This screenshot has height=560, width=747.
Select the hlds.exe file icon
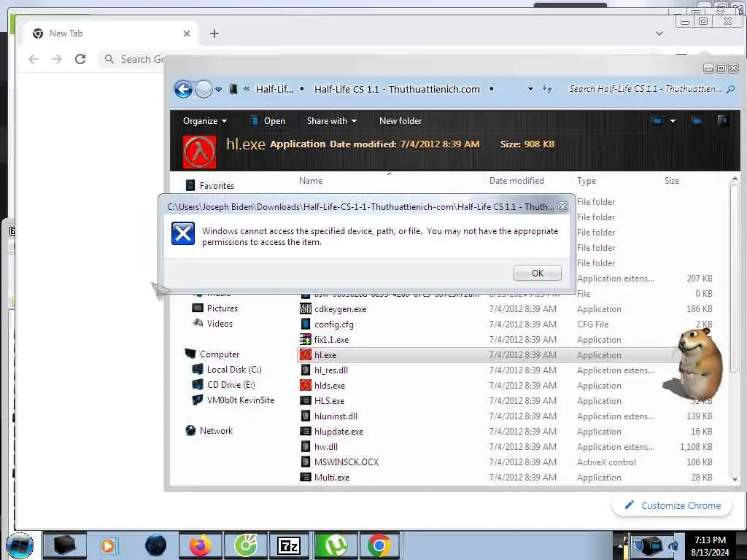[306, 385]
